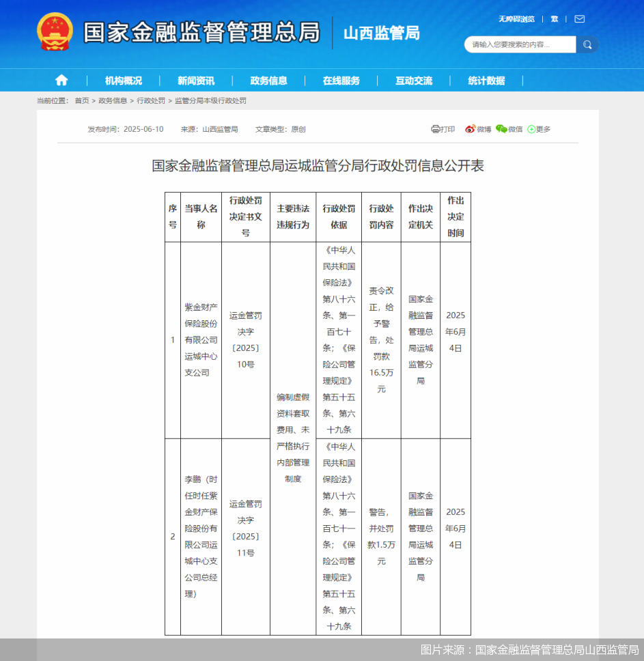Open the 统计数据 menu
This screenshot has height=661, width=644.
click(x=486, y=81)
